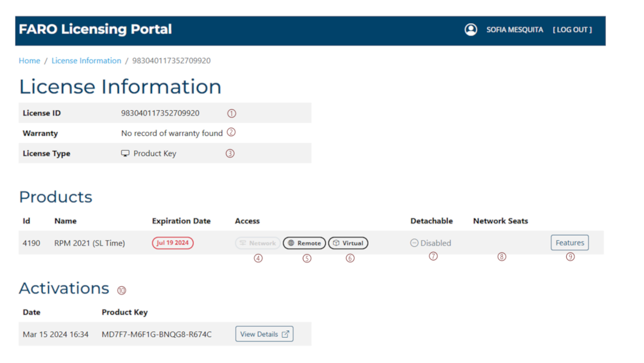Click the License Type row label
The width and height of the screenshot is (644, 363).
coord(46,153)
